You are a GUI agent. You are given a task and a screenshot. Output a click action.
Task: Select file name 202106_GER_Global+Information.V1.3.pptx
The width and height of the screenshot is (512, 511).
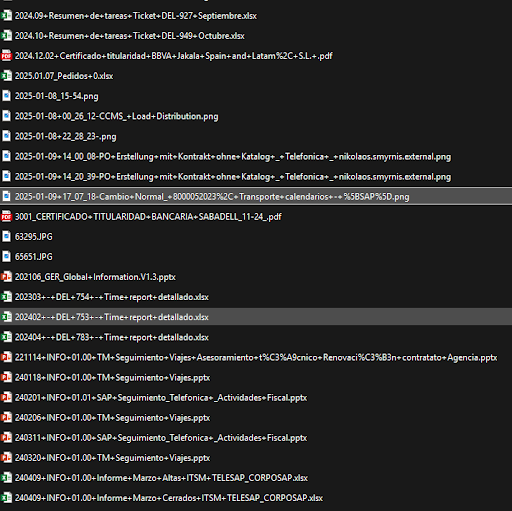click(95, 277)
